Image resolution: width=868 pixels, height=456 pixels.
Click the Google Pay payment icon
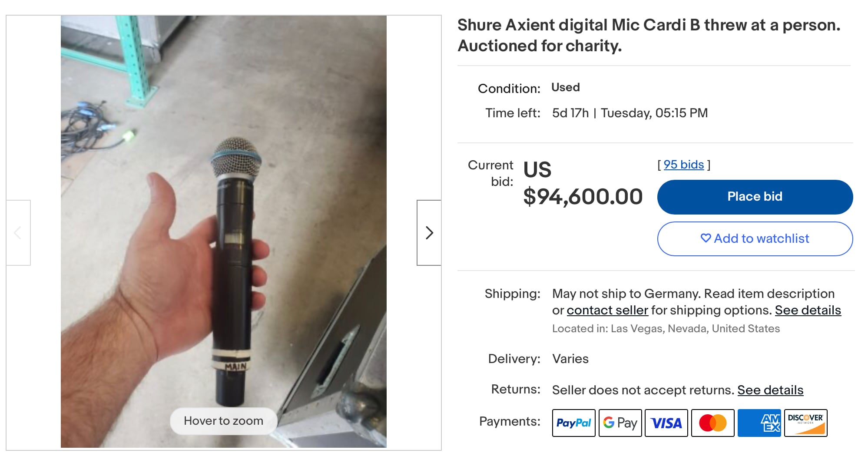point(620,423)
